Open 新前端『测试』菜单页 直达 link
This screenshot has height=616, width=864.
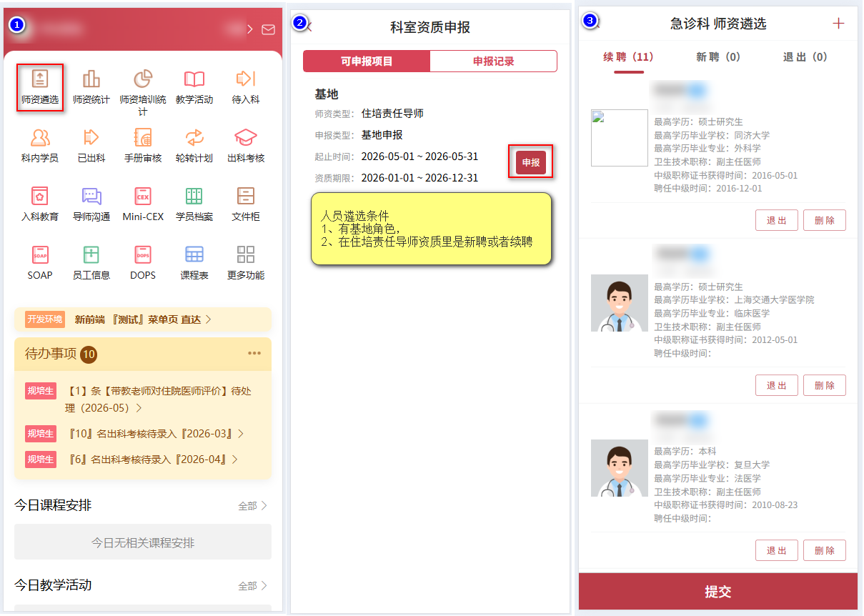[x=143, y=319]
